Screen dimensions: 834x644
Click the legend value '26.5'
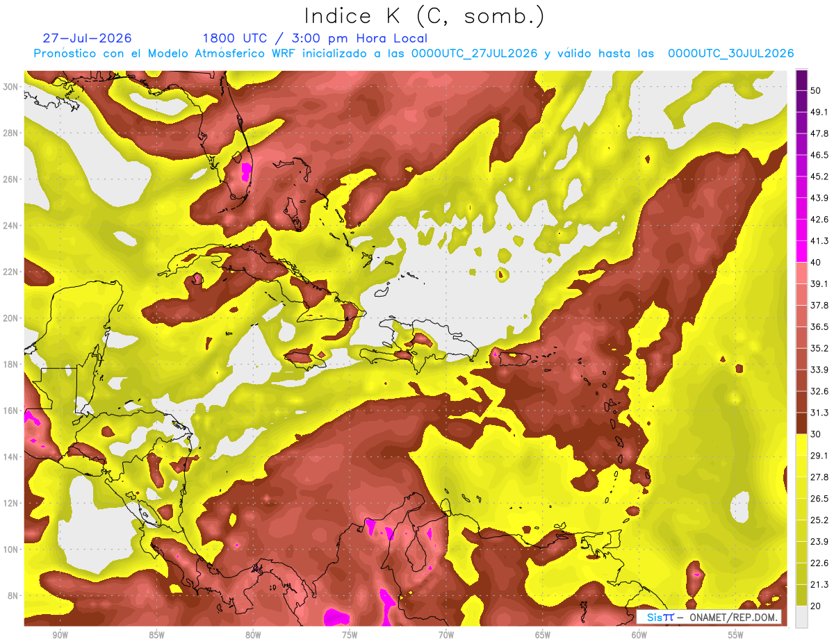point(819,499)
